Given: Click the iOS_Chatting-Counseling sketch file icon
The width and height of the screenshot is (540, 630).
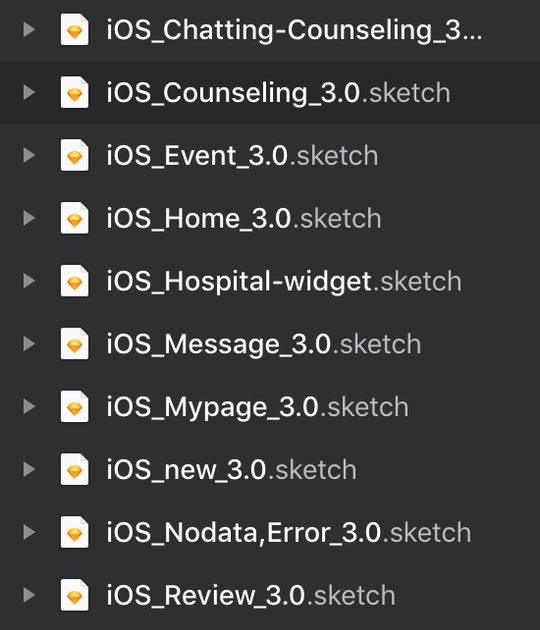Looking at the screenshot, I should [74, 29].
